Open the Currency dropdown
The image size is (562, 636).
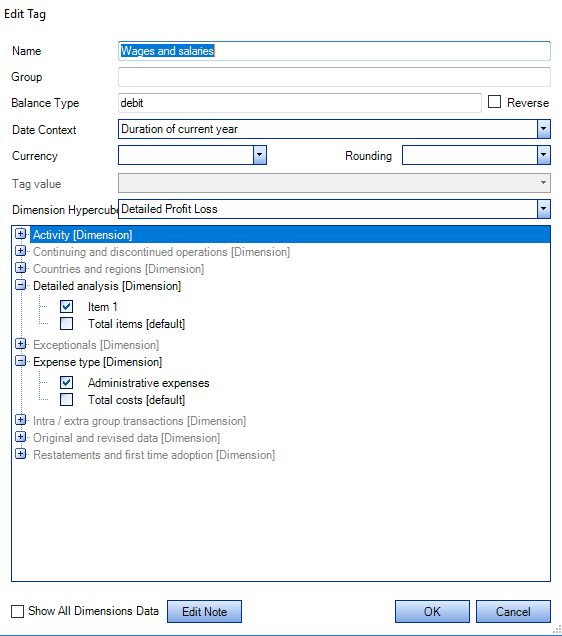tap(260, 155)
